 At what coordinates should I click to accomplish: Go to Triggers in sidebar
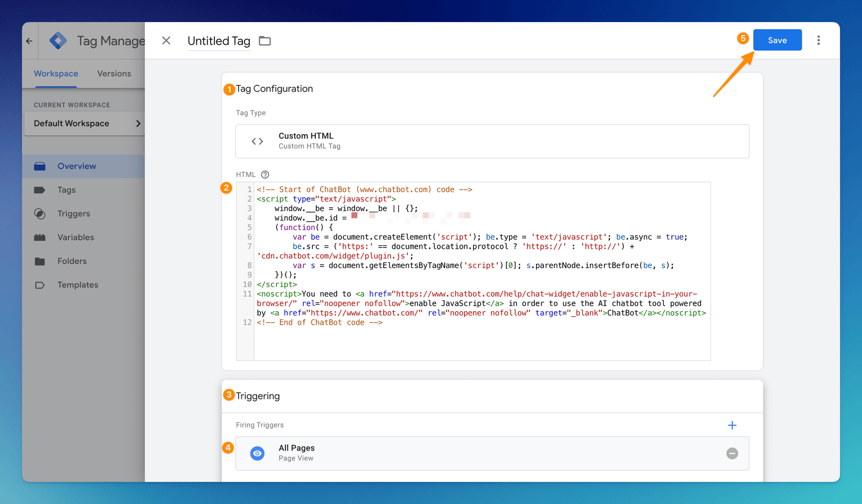pyautogui.click(x=74, y=214)
